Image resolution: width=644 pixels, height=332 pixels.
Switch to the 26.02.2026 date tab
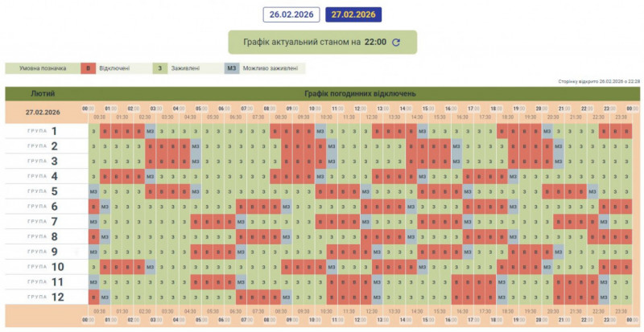(291, 14)
